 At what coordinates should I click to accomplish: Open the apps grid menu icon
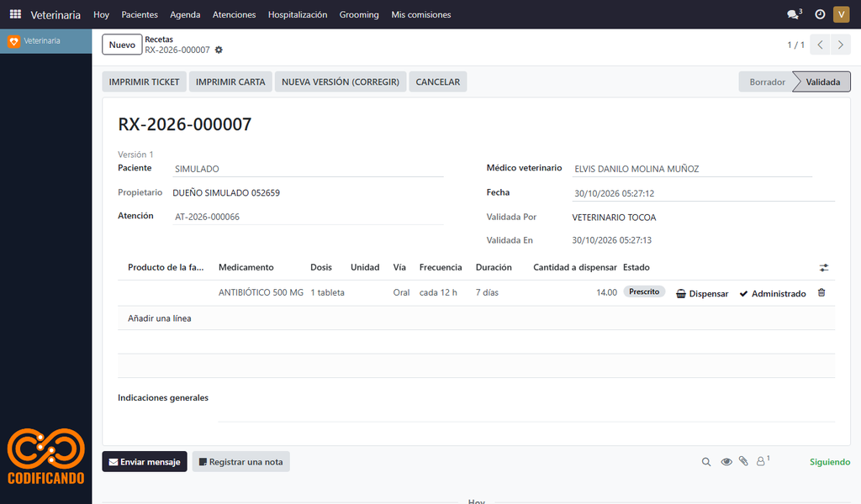(x=15, y=14)
